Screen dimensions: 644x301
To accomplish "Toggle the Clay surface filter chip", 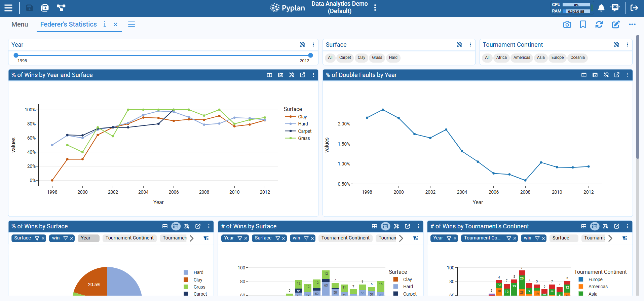I will click(x=361, y=58).
